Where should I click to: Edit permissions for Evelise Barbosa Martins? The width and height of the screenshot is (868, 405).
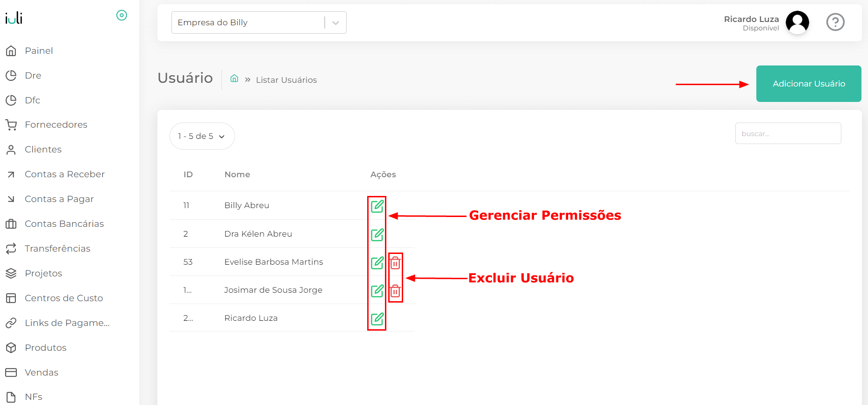(377, 263)
